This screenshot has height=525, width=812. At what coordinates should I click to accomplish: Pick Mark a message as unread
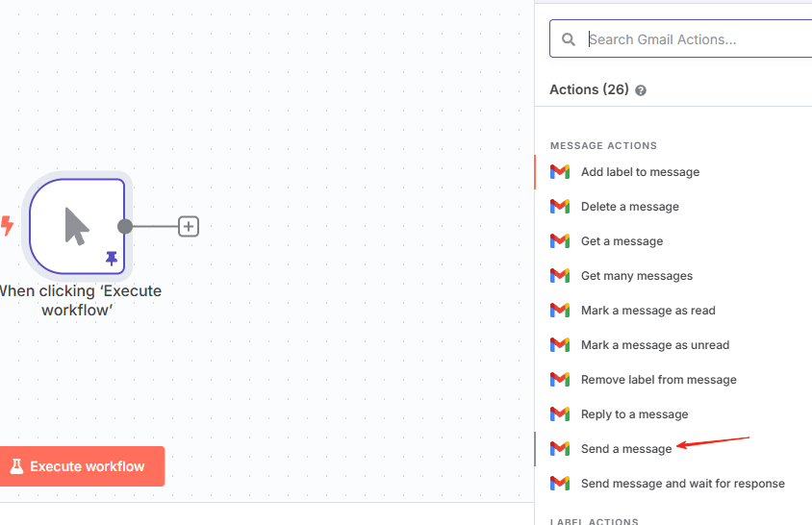point(654,345)
